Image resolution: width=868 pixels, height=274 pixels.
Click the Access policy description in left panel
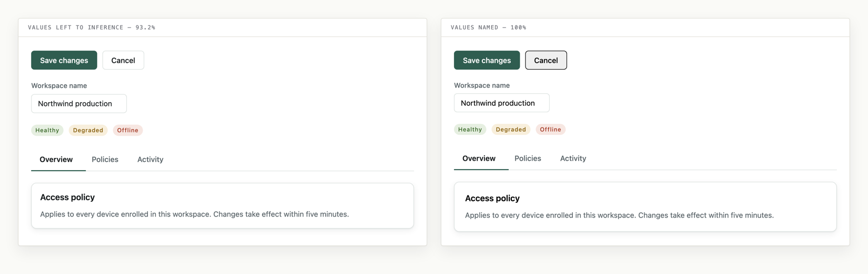pyautogui.click(x=195, y=214)
